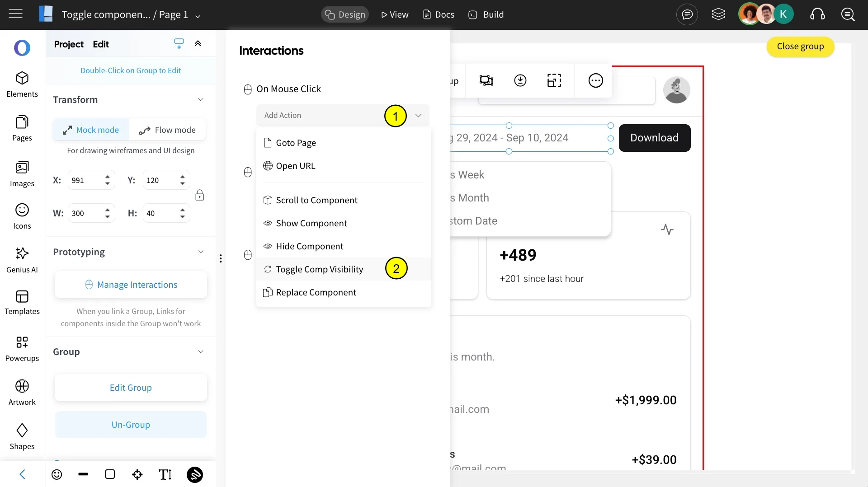Image resolution: width=868 pixels, height=487 pixels.
Task: Choose Goto Page action
Action: click(344, 143)
